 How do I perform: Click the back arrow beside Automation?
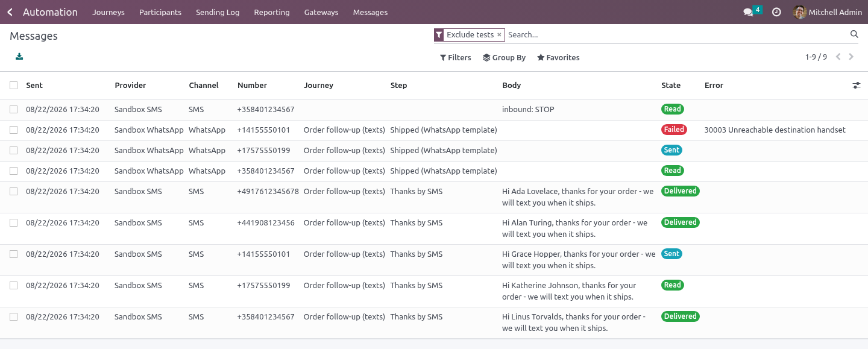10,12
